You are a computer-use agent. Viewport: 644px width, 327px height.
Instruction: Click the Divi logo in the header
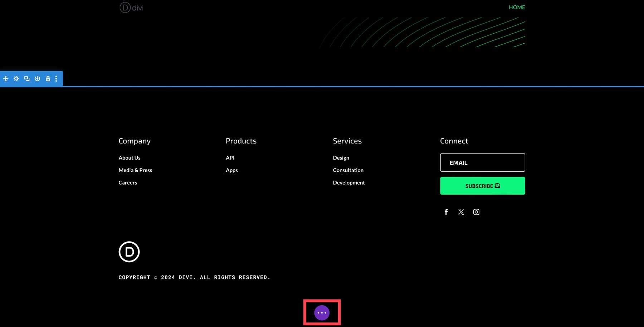pos(131,8)
